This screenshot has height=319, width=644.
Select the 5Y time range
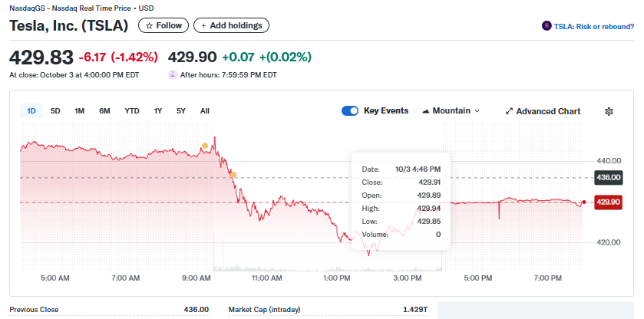[181, 111]
